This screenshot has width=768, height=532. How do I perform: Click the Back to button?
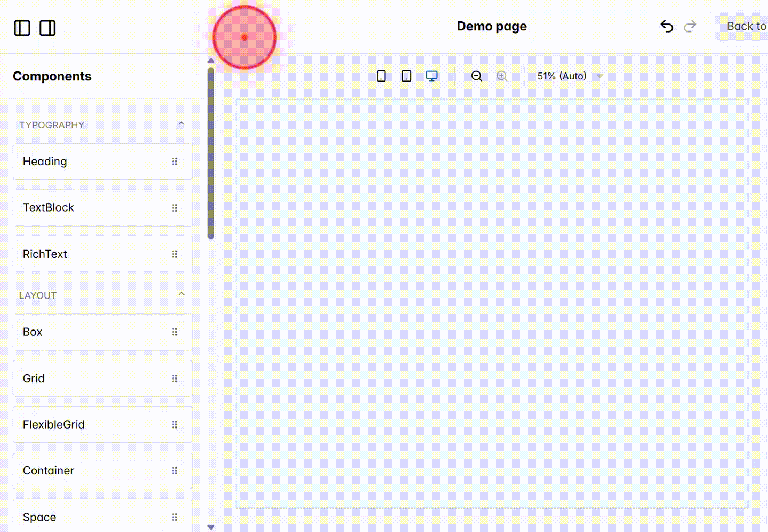click(x=746, y=26)
